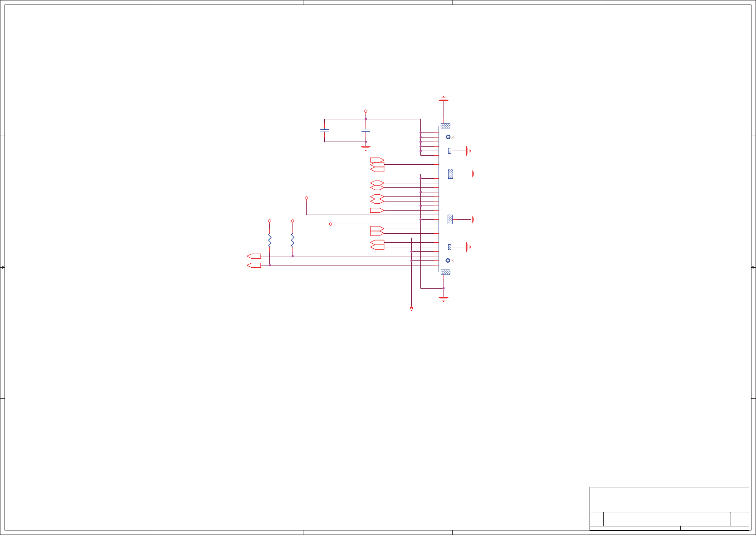Select the hatched pad at connector bottom
The width and height of the screenshot is (756, 535).
pos(445,272)
